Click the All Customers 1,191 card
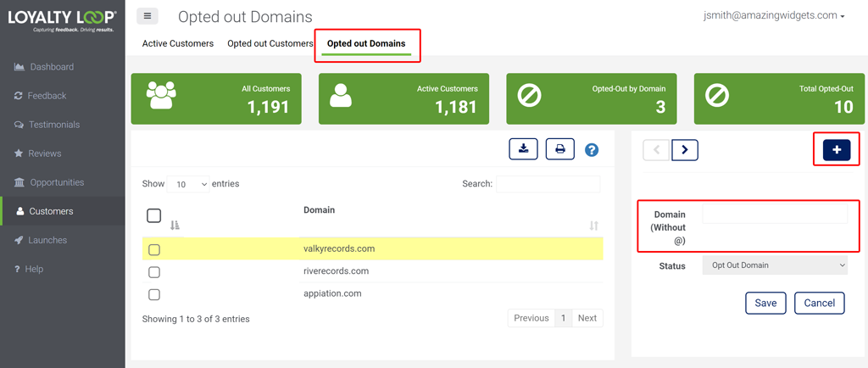 [216, 99]
